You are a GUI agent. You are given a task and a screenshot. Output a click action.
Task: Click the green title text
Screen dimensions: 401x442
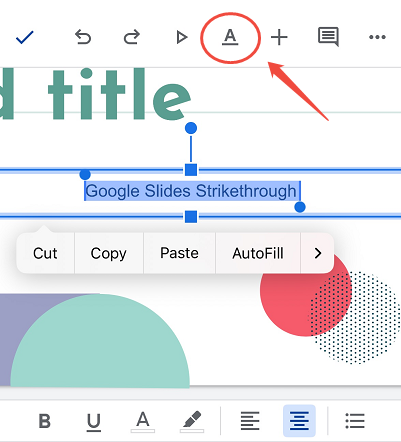coord(96,94)
